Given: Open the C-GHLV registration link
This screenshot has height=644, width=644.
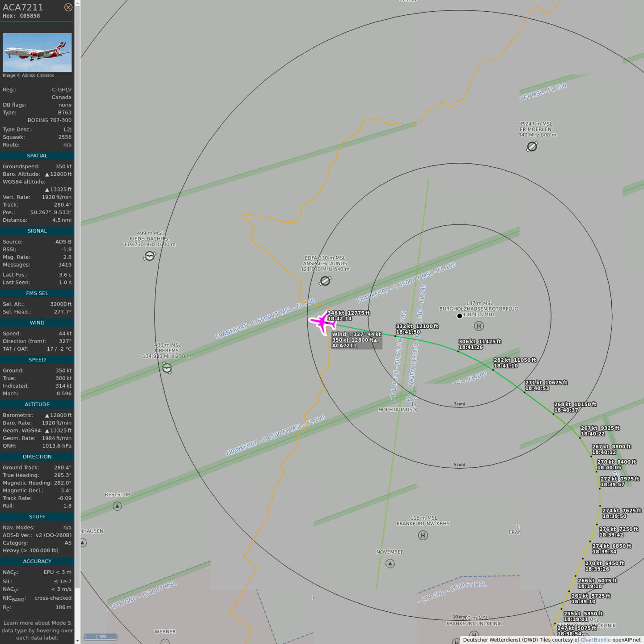Looking at the screenshot, I should tap(61, 89).
